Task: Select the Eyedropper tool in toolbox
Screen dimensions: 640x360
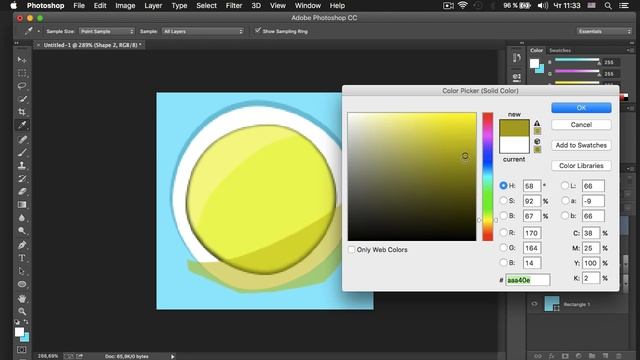Action: (x=22, y=125)
